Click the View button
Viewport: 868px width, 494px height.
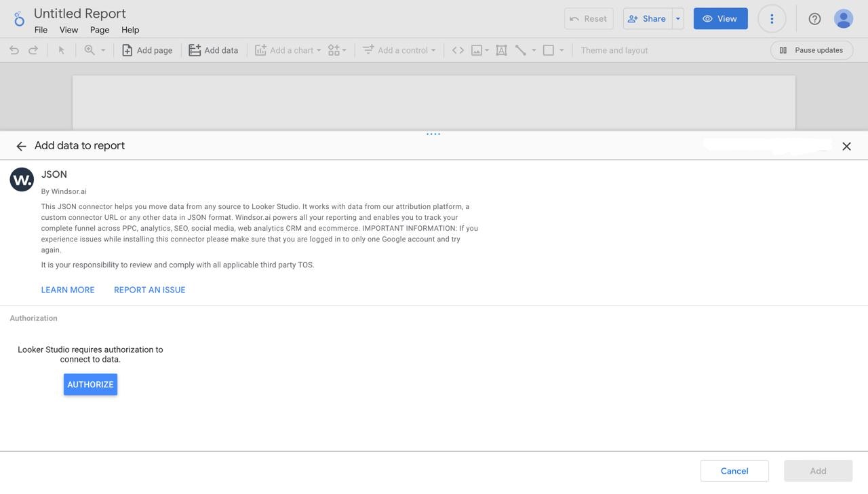720,18
